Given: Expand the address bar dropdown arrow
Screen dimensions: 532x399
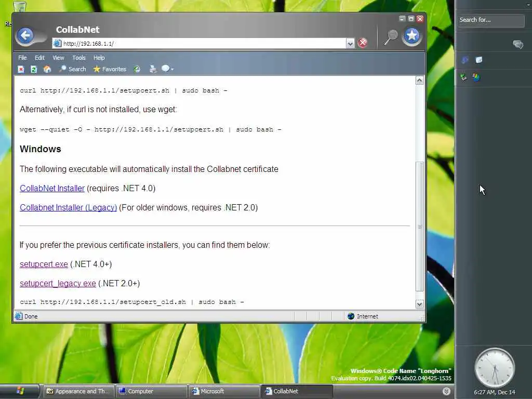Looking at the screenshot, I should (350, 44).
